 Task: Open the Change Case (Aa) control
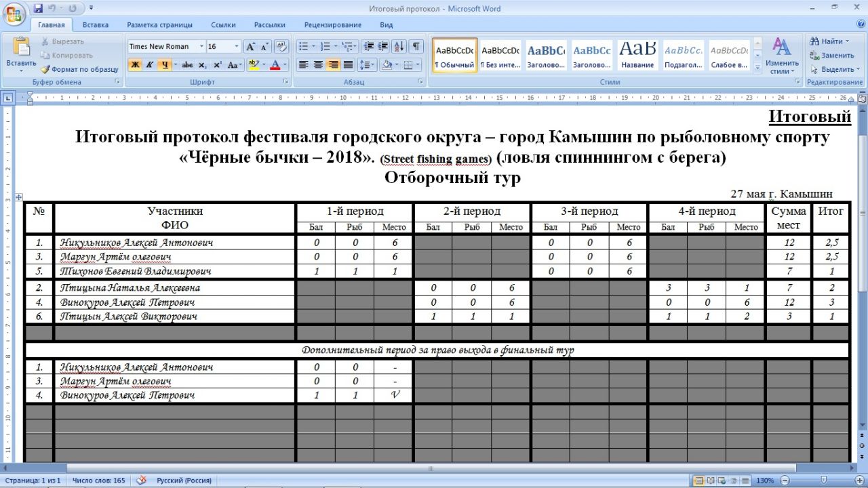pos(235,65)
